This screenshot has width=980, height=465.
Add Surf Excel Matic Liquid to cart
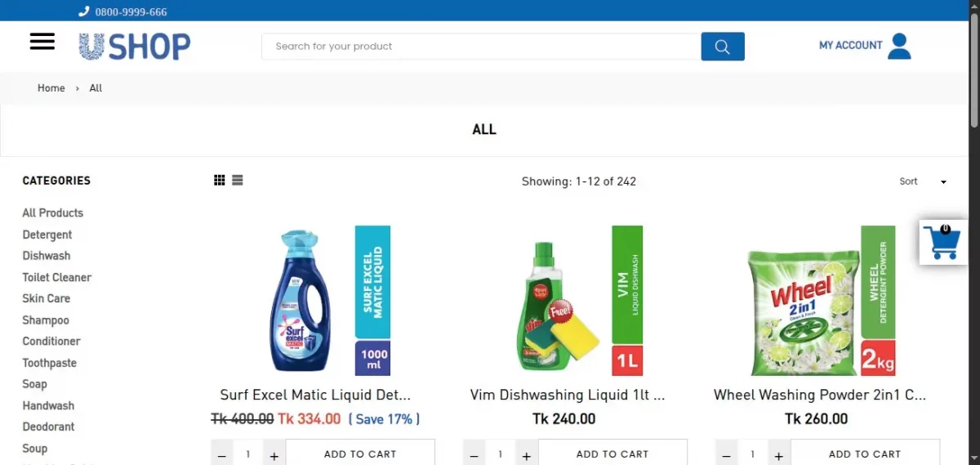(x=360, y=454)
